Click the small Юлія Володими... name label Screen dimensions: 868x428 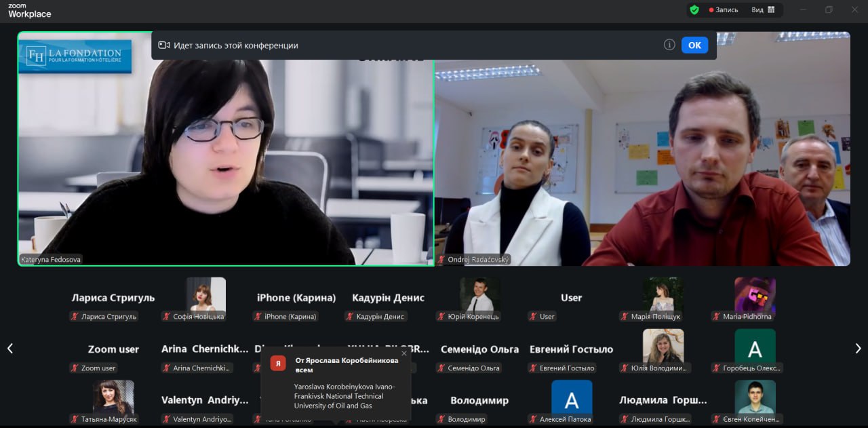[660, 368]
